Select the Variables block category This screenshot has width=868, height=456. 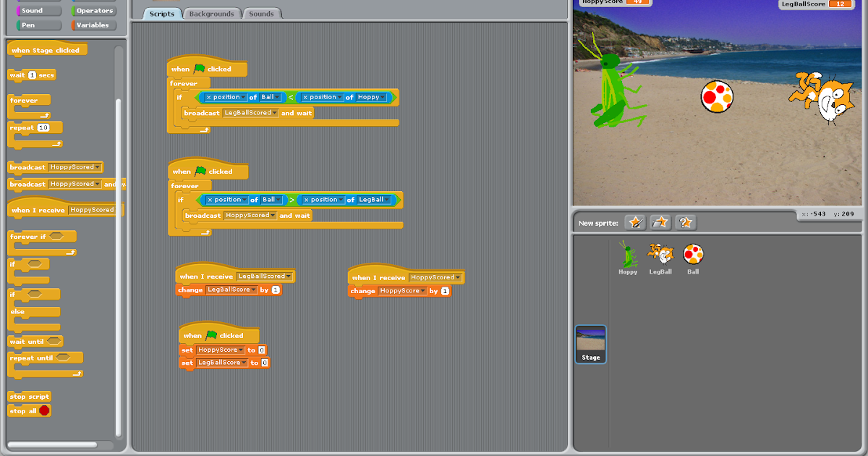[x=93, y=24]
